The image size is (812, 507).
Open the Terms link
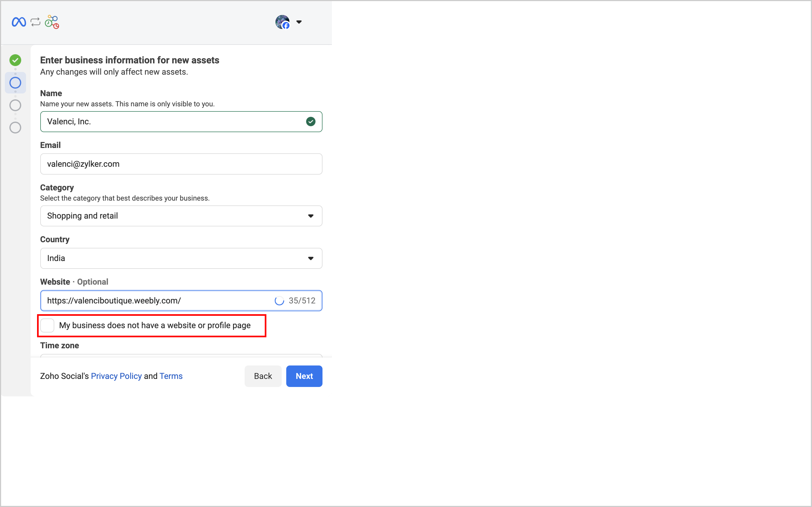[x=171, y=376]
